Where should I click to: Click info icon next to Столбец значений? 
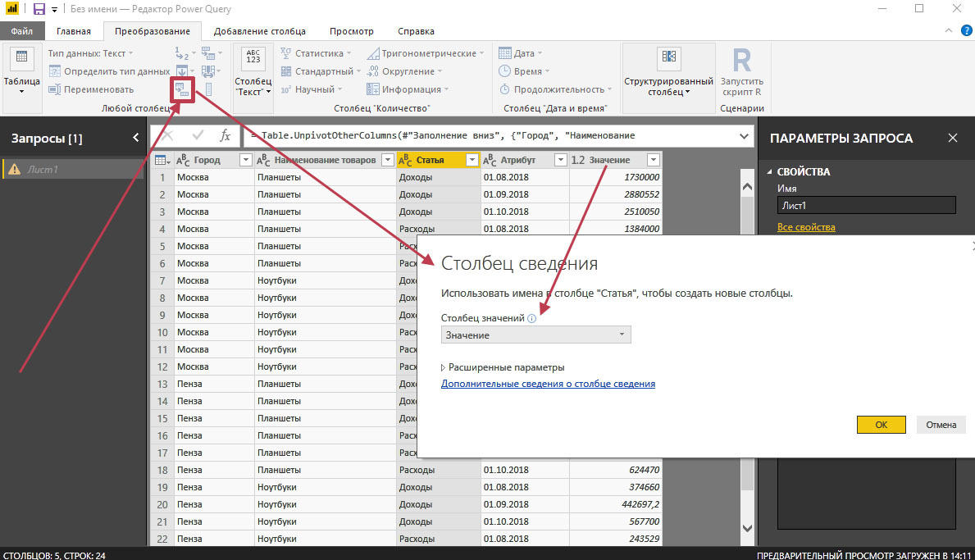coord(532,318)
